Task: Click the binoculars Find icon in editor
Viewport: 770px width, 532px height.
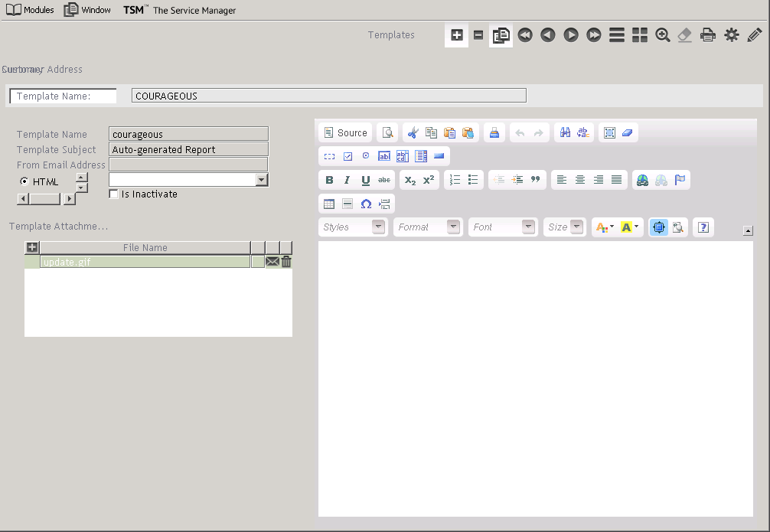Action: pyautogui.click(x=565, y=132)
